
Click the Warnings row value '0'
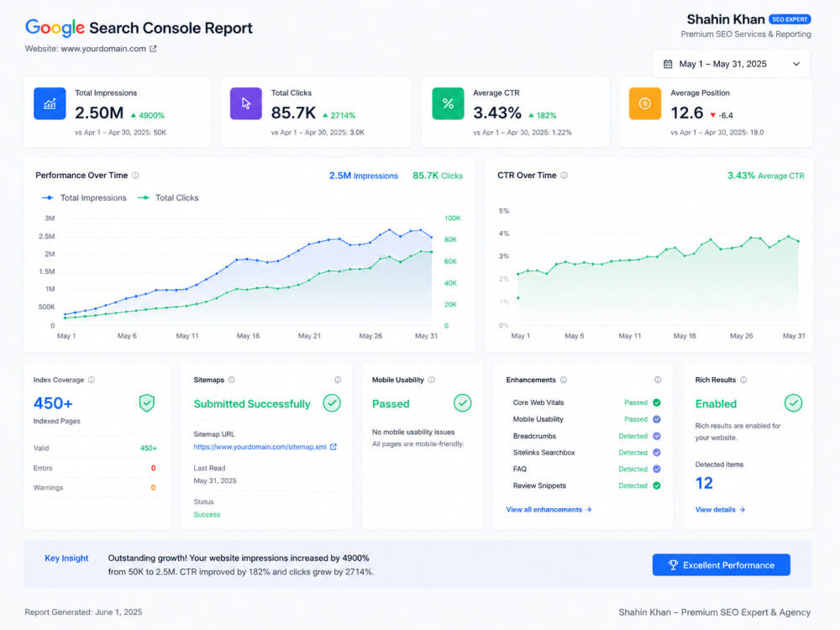(153, 487)
